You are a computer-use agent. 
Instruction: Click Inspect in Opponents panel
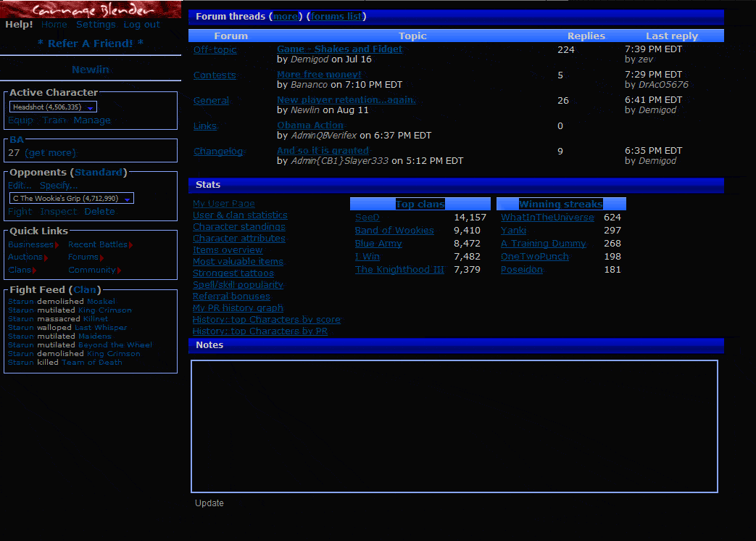point(58,211)
